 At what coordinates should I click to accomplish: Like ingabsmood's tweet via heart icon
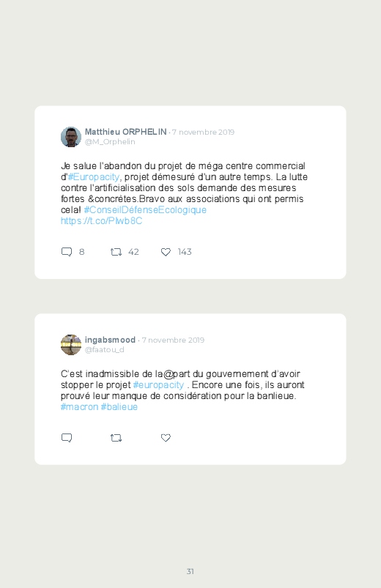coord(166,438)
